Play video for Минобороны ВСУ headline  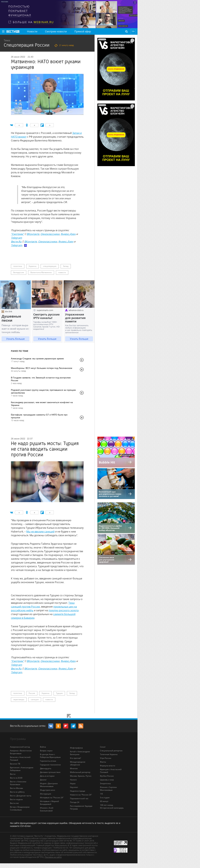(x=81, y=369)
